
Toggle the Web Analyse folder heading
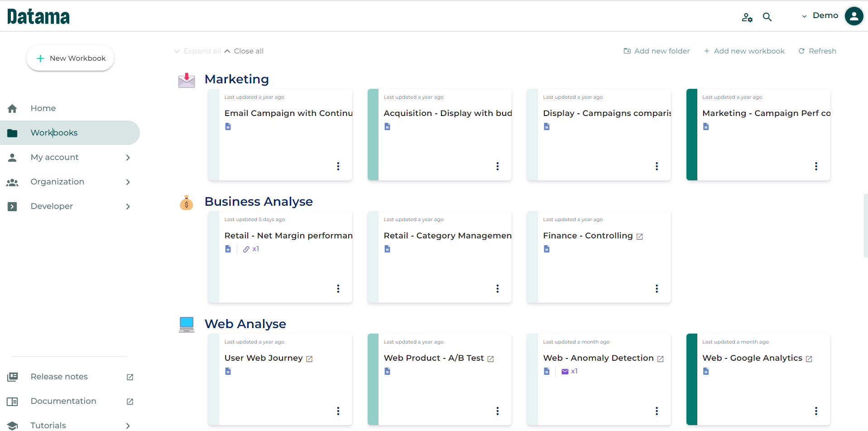(x=245, y=324)
